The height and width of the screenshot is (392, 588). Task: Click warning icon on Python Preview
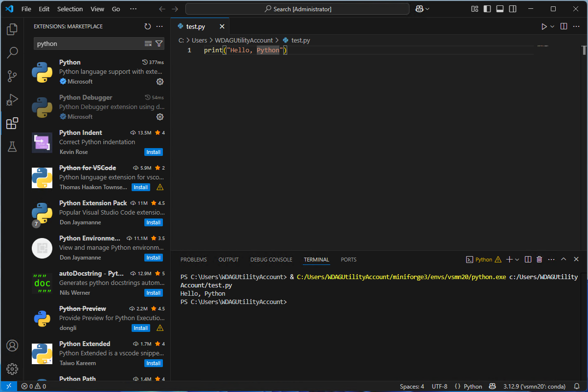click(x=160, y=328)
